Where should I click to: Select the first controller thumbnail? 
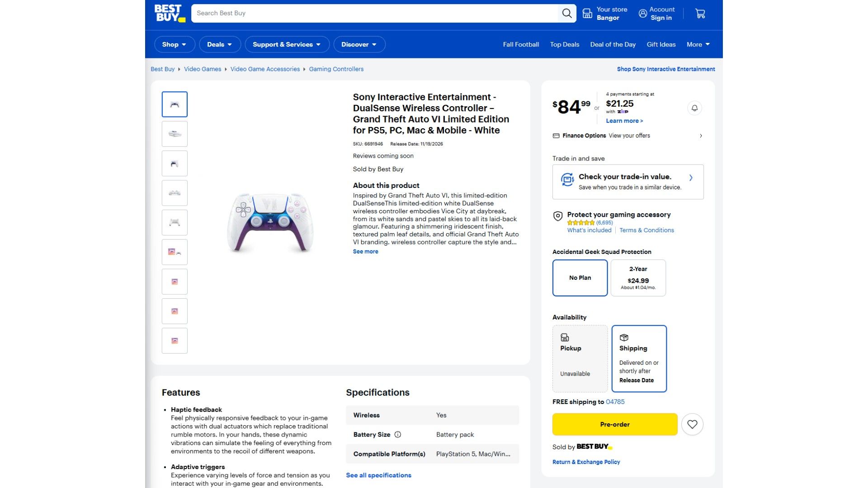pyautogui.click(x=175, y=104)
